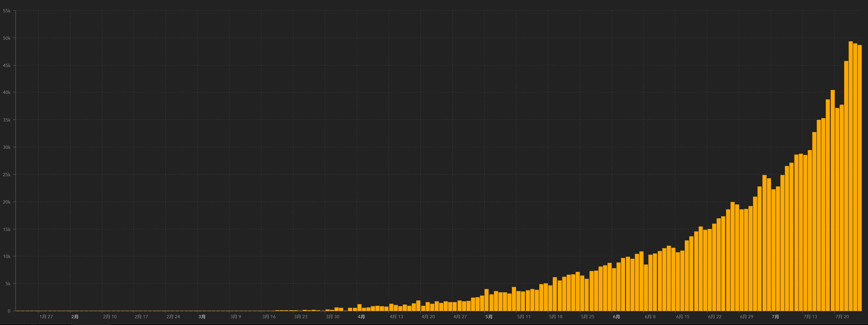Click the bold 6月 month label
Viewport: 868px width, 325px height.
point(616,317)
